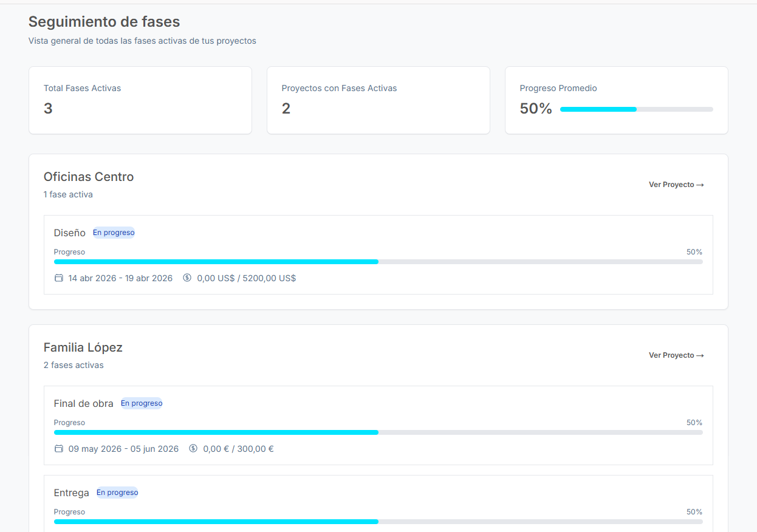Select the Proyectos con Fases Activas card

pos(378,100)
